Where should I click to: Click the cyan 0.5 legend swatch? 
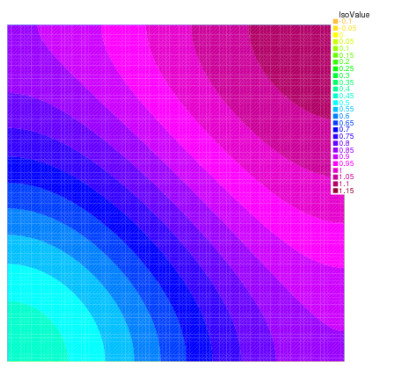click(335, 103)
